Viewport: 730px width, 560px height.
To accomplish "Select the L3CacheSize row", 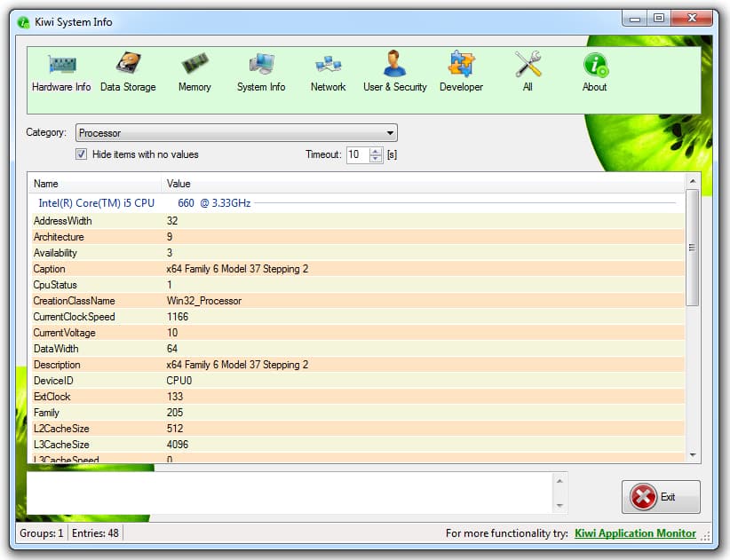I will pyautogui.click(x=358, y=445).
